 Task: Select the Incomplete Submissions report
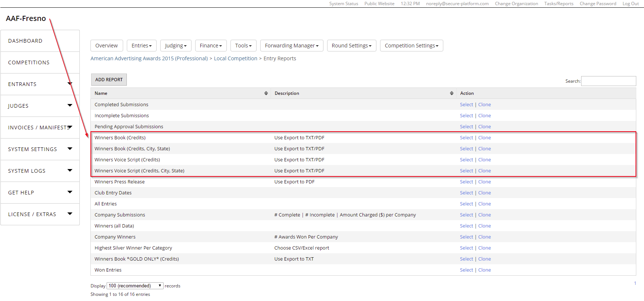click(466, 116)
